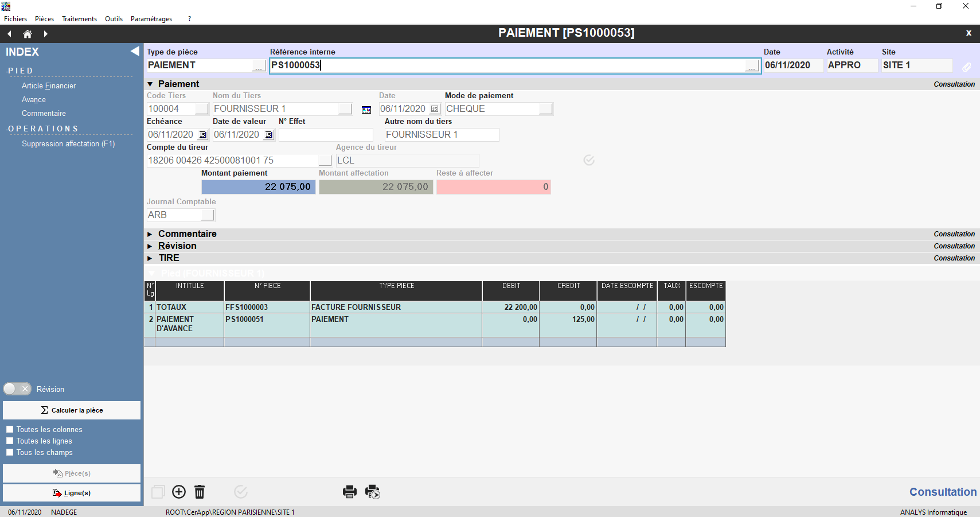Click the blue Montant paiement amount field

(x=258, y=187)
